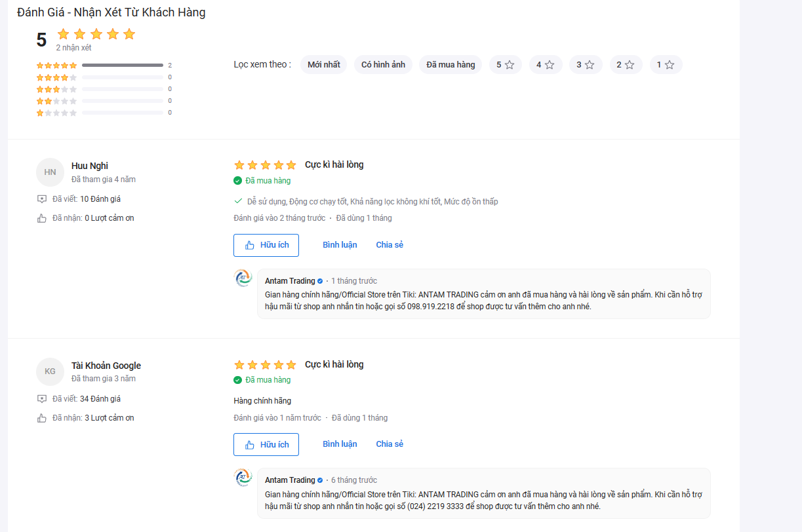This screenshot has width=802, height=532.
Task: Show reviews with 'Có hình ảnh'
Action: (384, 65)
